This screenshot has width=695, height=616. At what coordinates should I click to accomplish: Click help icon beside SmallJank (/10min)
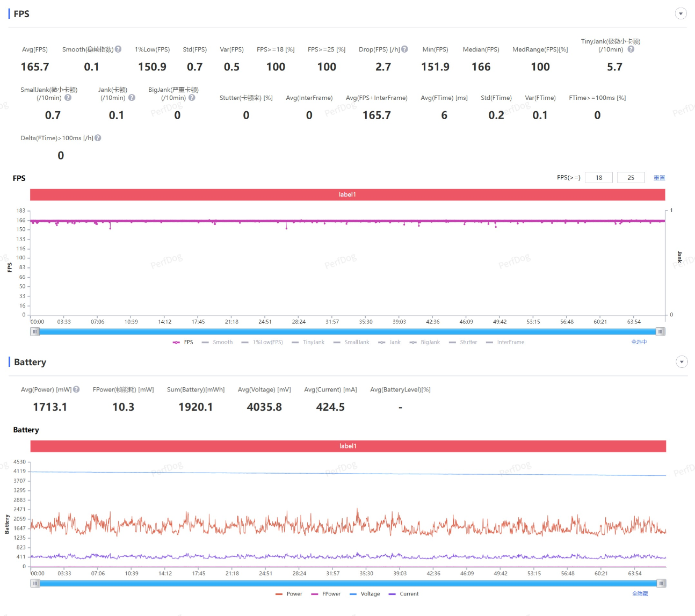(68, 98)
